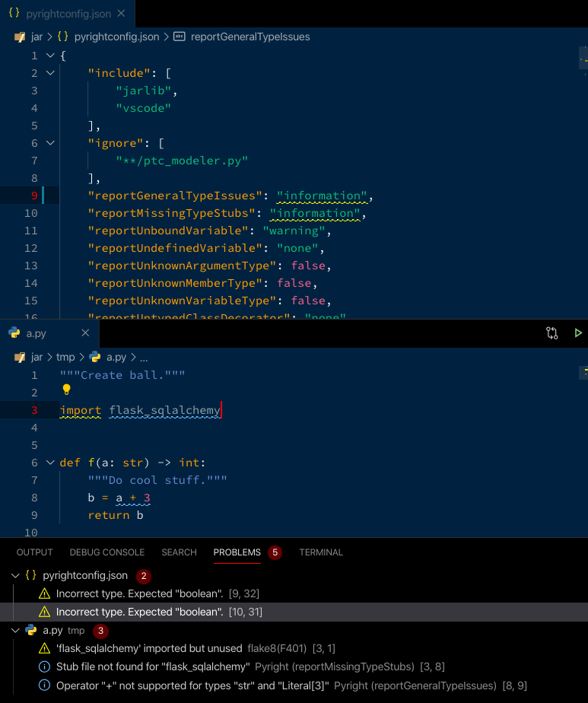Click the flask_sqlalchemy import name
Screen dimensions: 588x703
tap(164, 410)
